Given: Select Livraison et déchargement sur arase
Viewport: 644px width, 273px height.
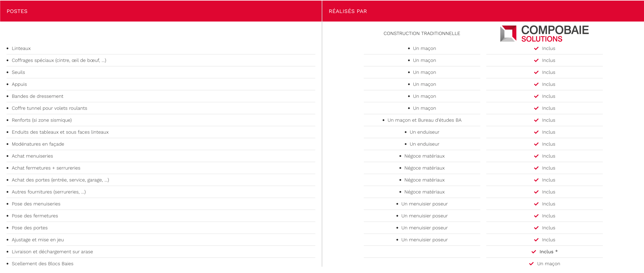Looking at the screenshot, I should click(52, 252).
